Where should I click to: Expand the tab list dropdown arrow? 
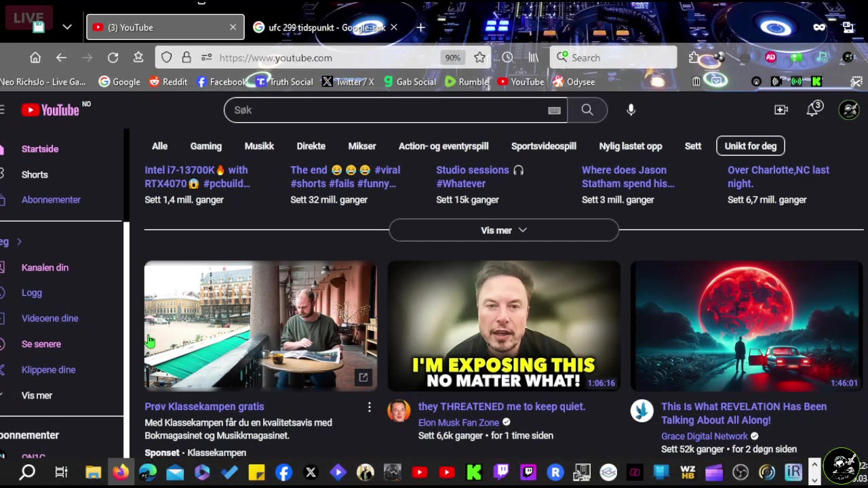point(66,27)
